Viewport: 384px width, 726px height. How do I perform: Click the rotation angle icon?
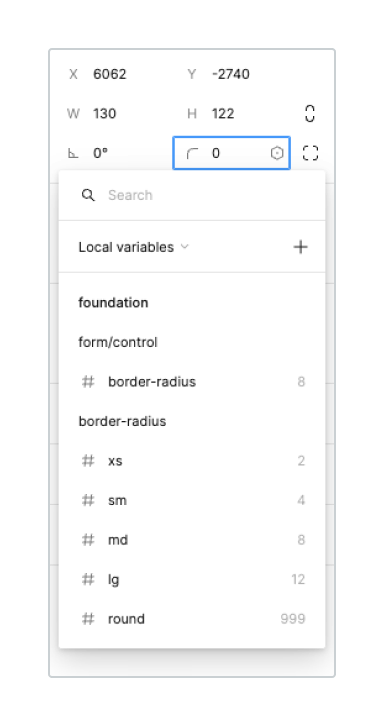tap(73, 153)
